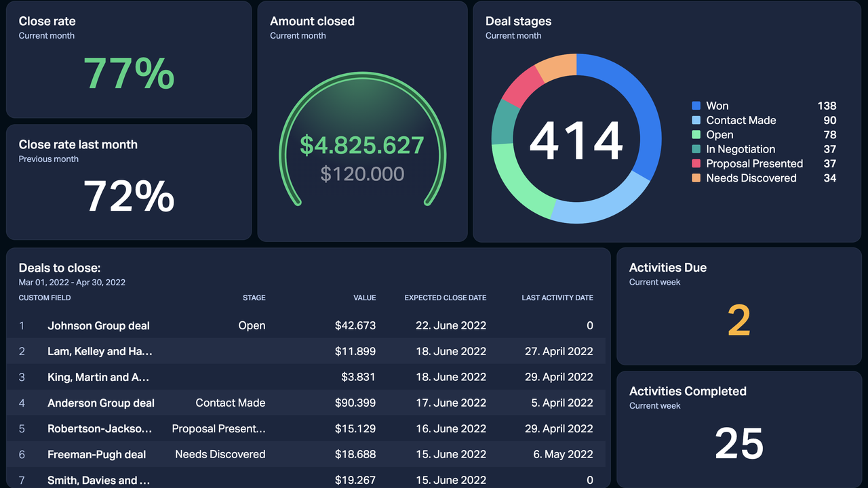Click the Won count value 138
This screenshot has width=868, height=488.
pyautogui.click(x=829, y=106)
